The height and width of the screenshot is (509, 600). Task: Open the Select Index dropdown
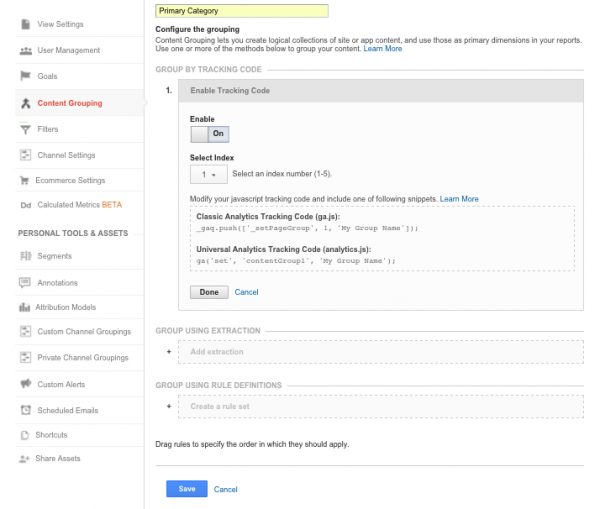point(209,175)
